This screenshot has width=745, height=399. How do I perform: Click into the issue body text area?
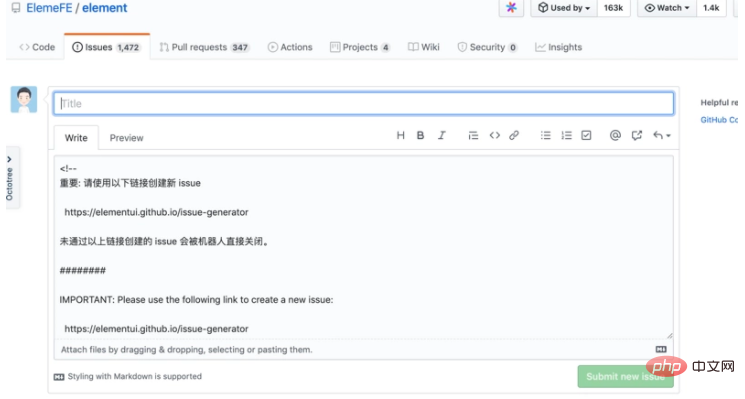[363, 247]
